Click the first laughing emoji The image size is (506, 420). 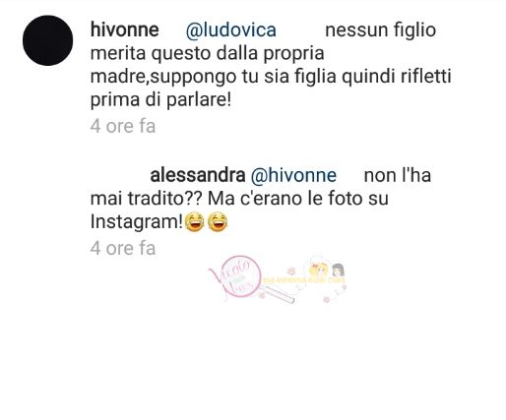(195, 221)
